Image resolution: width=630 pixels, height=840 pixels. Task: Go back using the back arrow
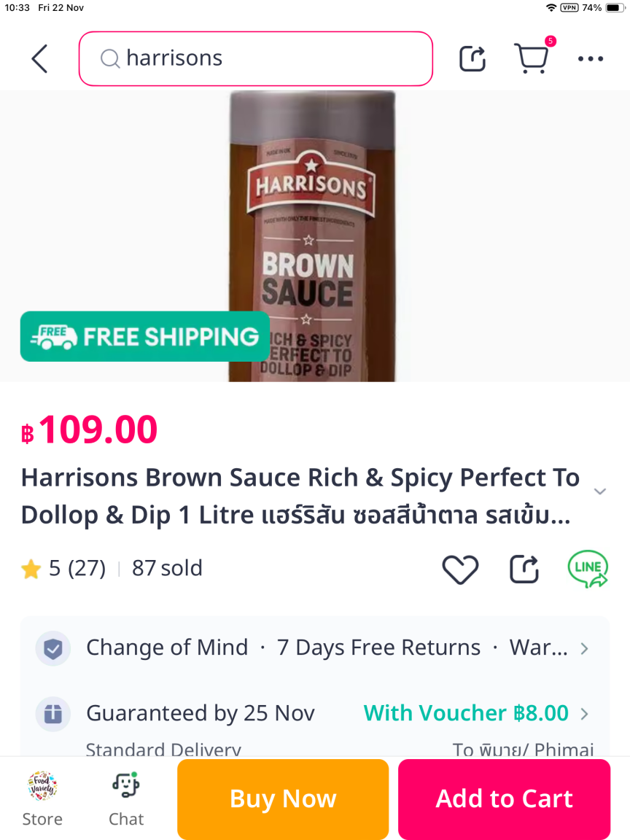(x=39, y=58)
